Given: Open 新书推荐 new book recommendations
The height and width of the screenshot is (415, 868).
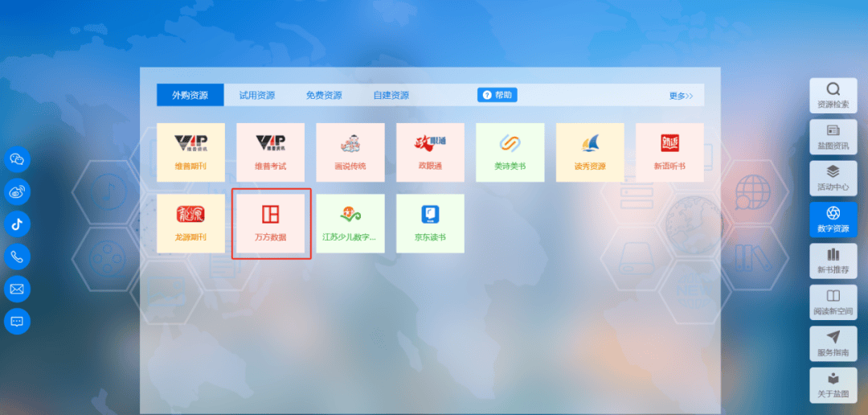Looking at the screenshot, I should coord(833,261).
